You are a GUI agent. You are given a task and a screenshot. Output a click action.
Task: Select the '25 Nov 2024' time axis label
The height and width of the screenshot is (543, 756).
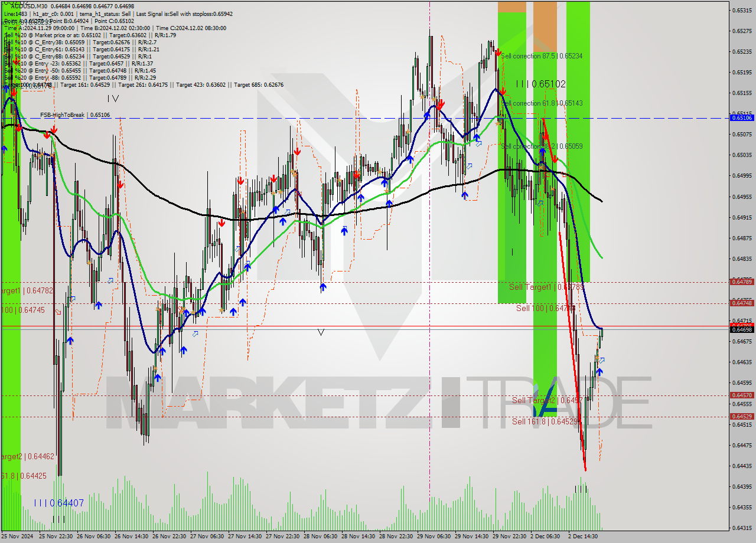[18, 537]
